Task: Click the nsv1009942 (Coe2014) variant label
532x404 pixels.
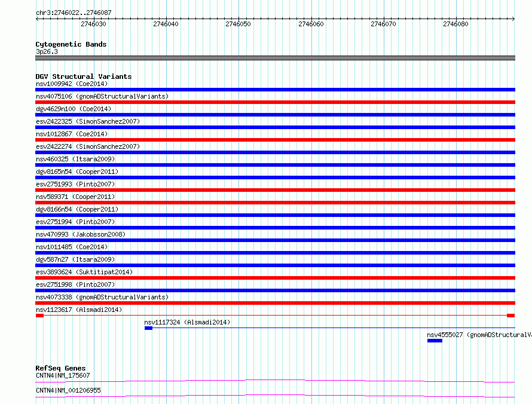Action: (x=72, y=84)
